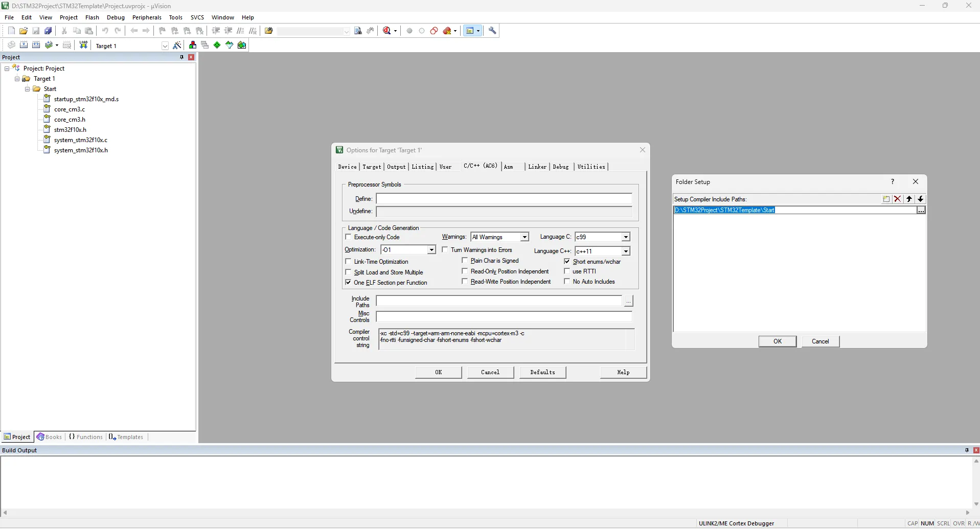
Task: Open the Optimization level dropdown
Action: pyautogui.click(x=431, y=250)
